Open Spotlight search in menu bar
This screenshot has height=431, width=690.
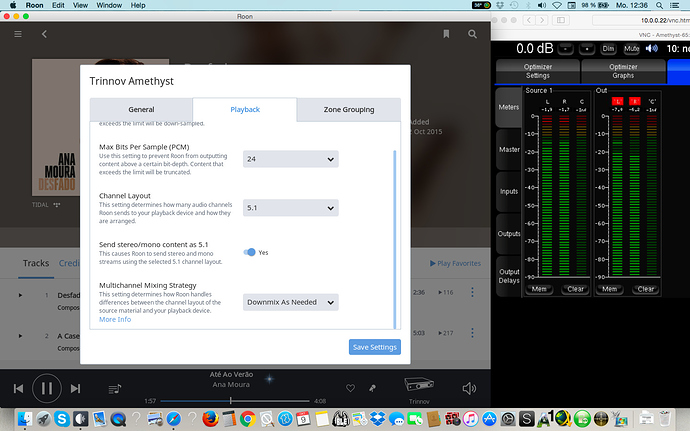659,5
